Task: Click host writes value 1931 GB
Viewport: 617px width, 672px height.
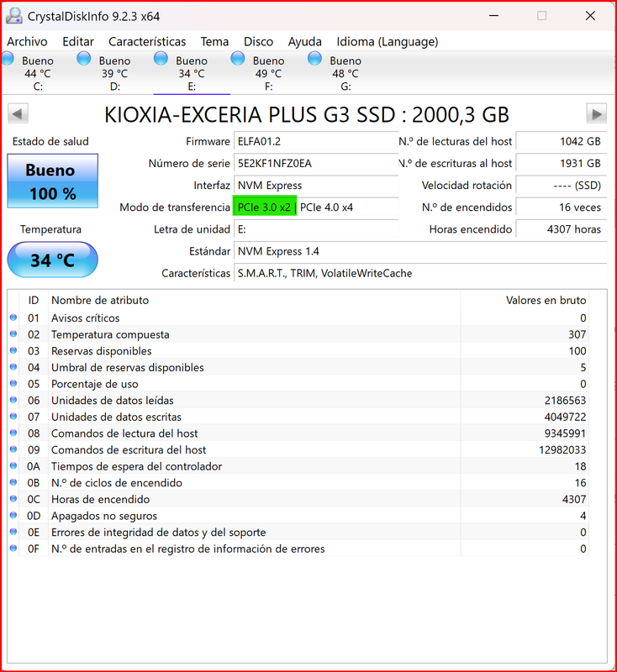Action: [x=562, y=163]
